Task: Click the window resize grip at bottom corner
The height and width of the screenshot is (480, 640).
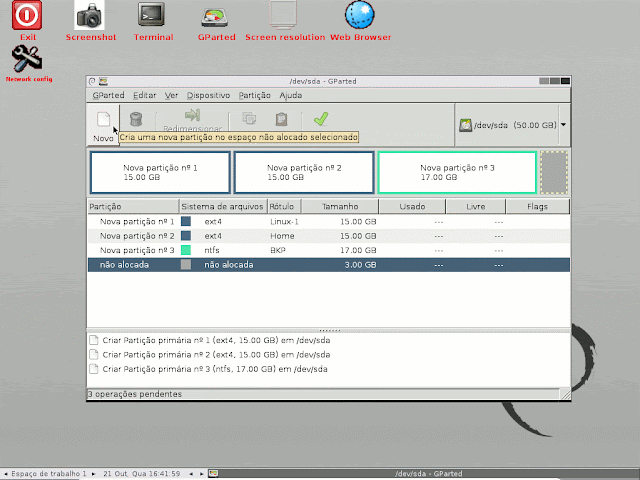Action: coord(565,394)
